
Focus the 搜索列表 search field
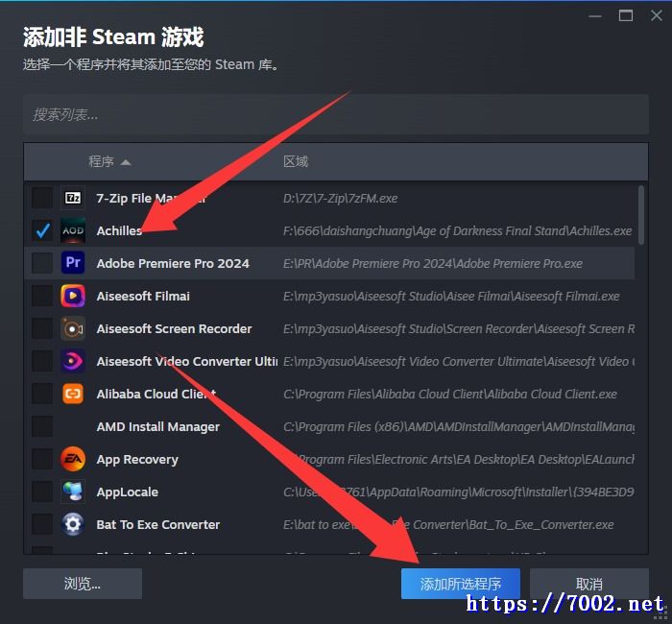(336, 114)
